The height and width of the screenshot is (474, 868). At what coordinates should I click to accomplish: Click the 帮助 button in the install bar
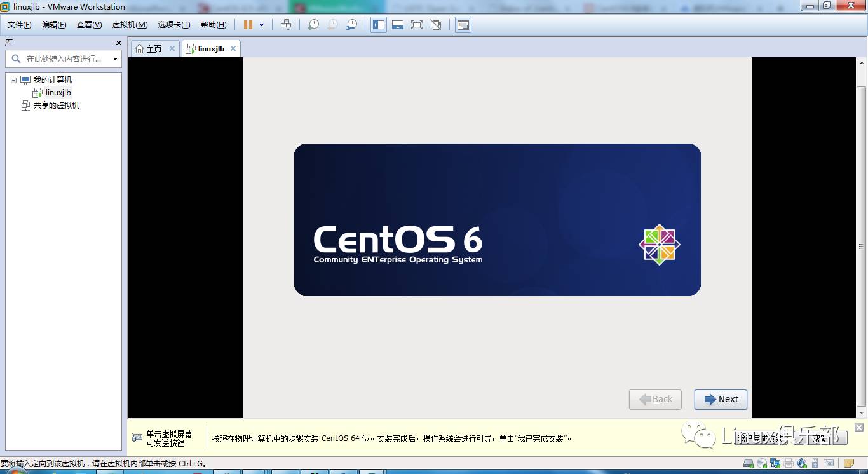click(821, 438)
